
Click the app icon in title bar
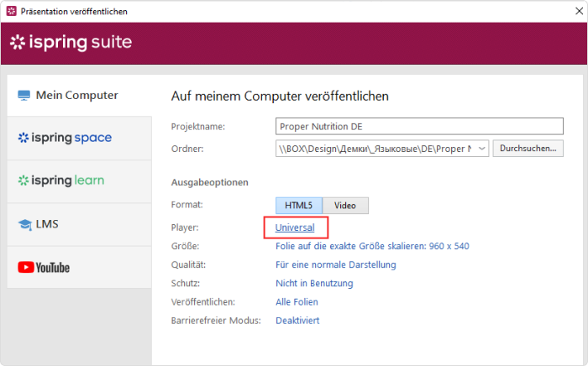[12, 11]
